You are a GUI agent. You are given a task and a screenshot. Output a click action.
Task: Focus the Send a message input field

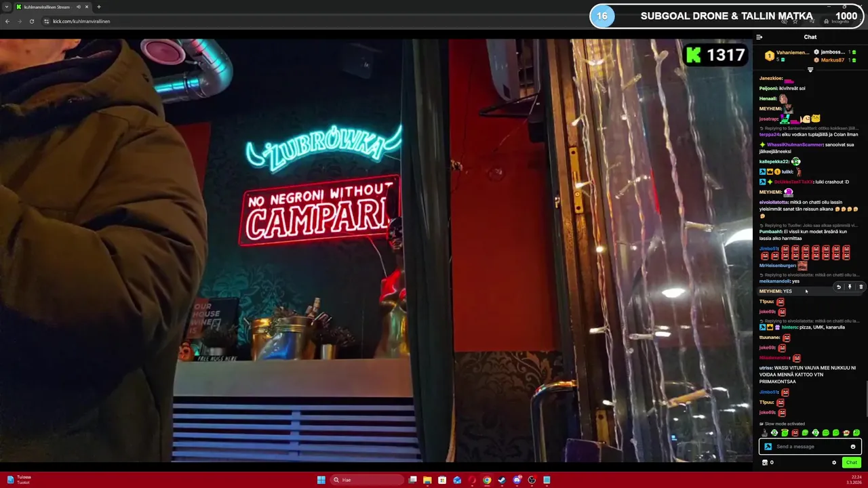[810, 447]
